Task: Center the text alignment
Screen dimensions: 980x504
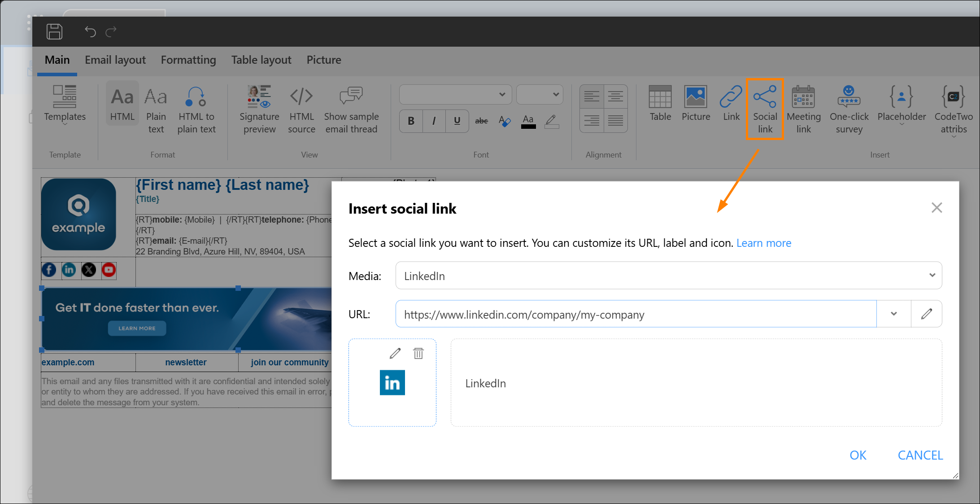Action: (615, 96)
